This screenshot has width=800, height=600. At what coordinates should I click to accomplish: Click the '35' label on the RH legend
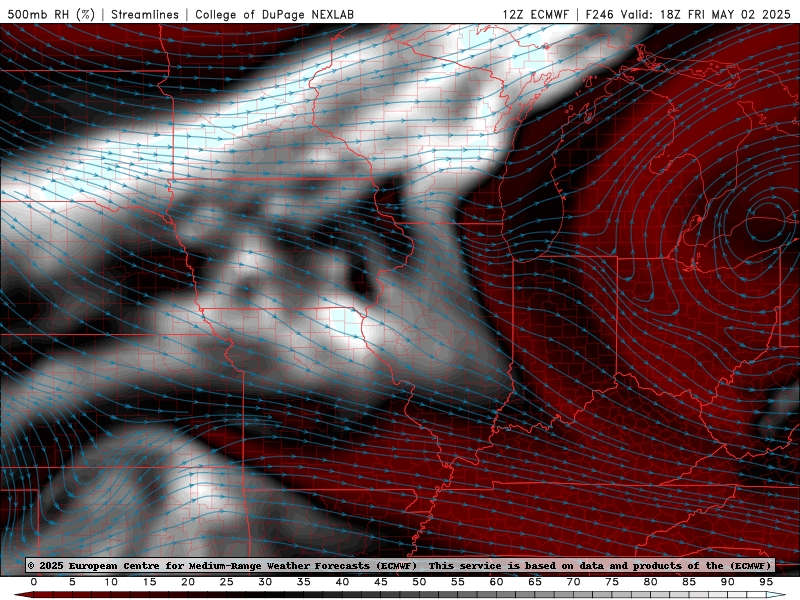click(x=304, y=582)
